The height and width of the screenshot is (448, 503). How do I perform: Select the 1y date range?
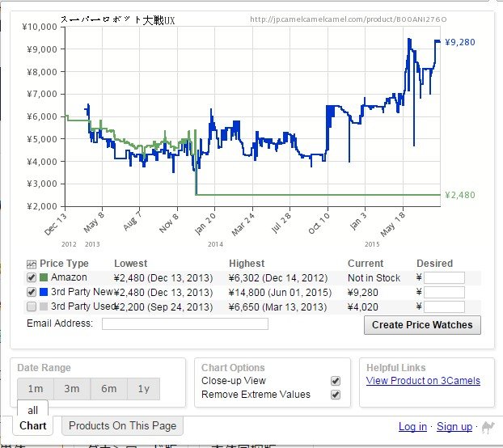143,389
